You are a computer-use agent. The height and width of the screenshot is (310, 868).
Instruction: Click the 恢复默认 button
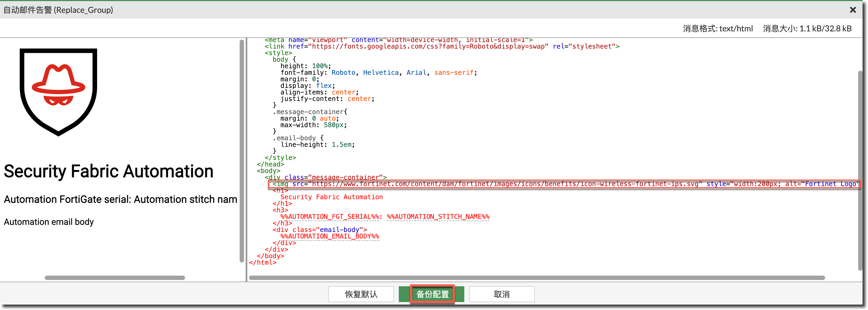click(x=361, y=294)
